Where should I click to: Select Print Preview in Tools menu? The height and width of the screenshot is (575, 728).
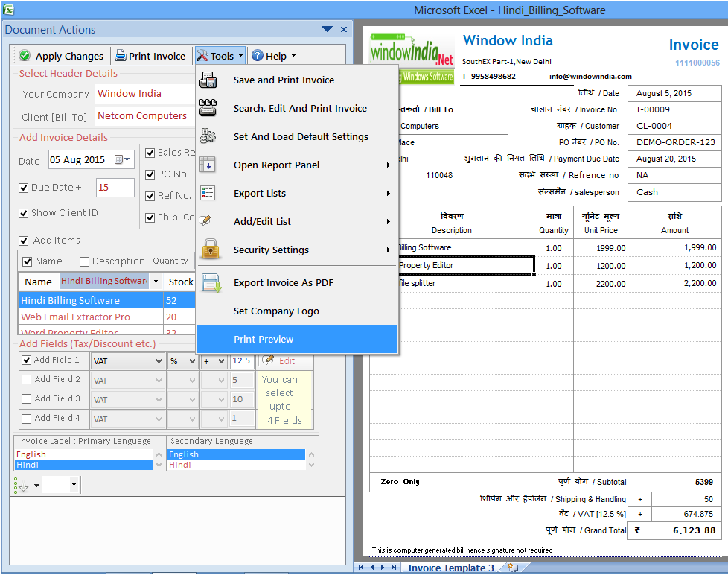point(297,339)
